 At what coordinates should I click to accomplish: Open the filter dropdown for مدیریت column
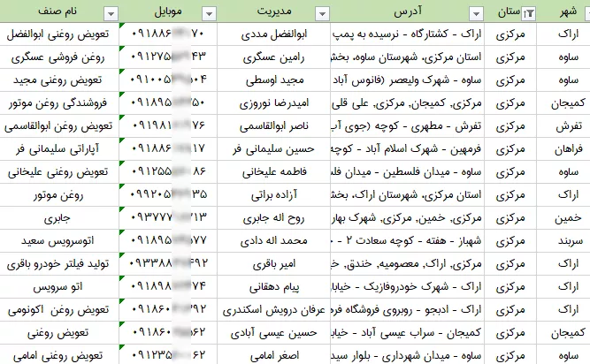[323, 14]
